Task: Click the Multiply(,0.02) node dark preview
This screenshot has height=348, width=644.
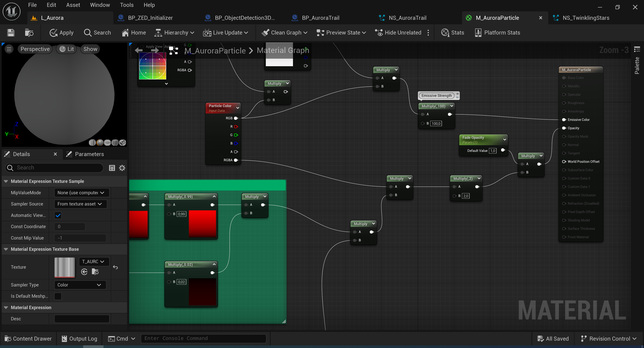Action: coord(202,292)
